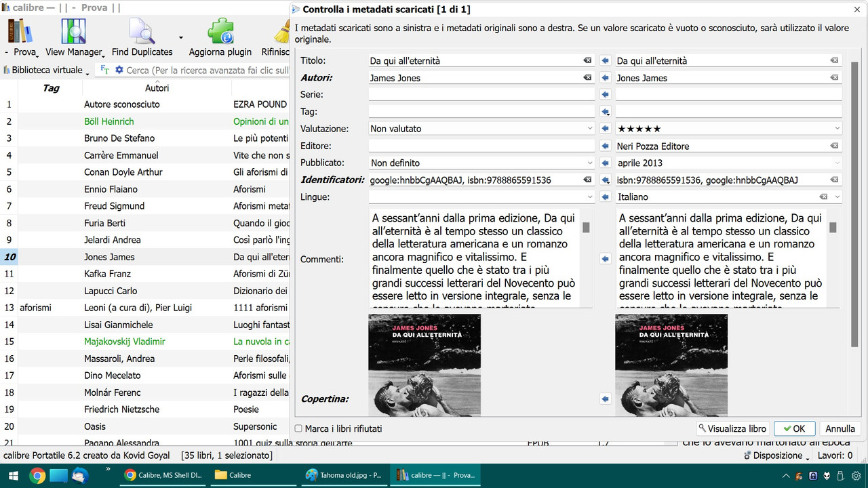Revert Valutazione using its blue arrow
This screenshot has width=868, height=488.
pyautogui.click(x=606, y=129)
